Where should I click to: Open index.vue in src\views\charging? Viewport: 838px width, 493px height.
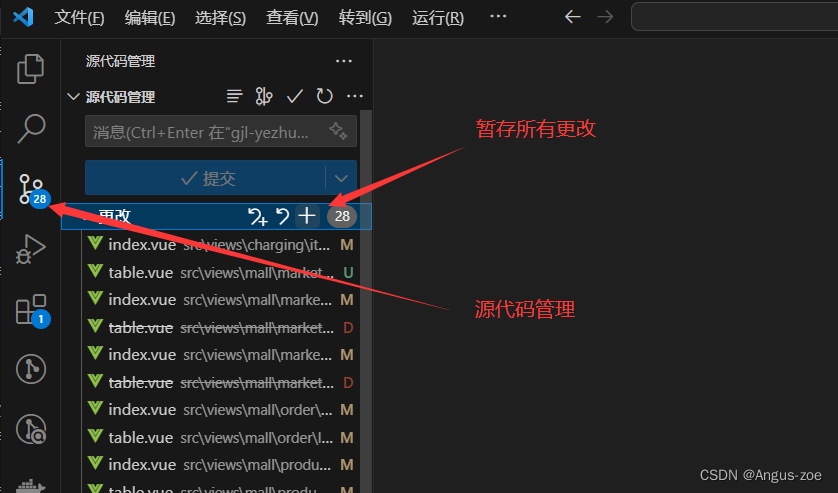pyautogui.click(x=219, y=245)
